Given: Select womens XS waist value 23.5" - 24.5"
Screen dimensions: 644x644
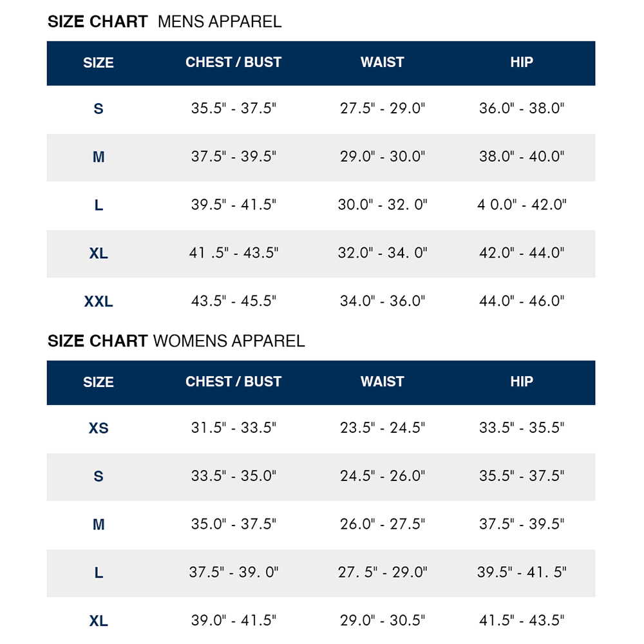Looking at the screenshot, I should pos(382,428).
